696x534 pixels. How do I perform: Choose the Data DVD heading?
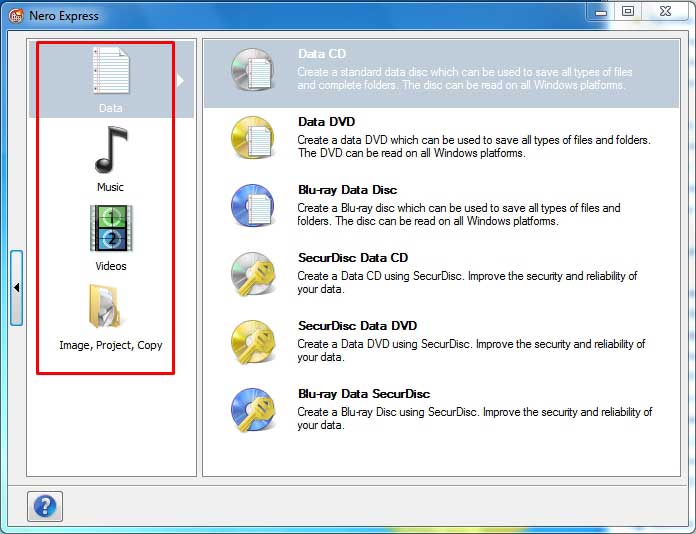click(x=326, y=122)
